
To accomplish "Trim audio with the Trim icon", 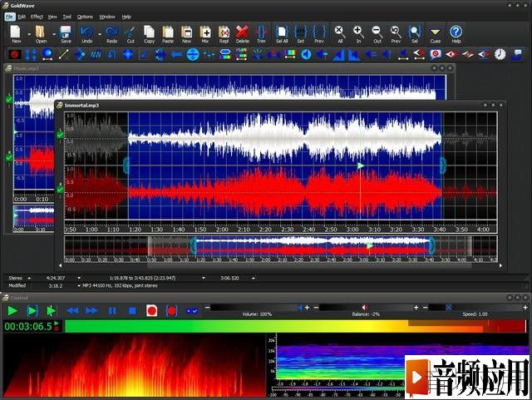I will 261,34.
